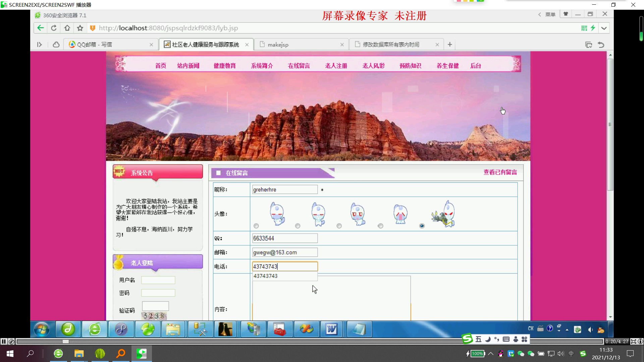Select the third avatar radio button
The image size is (644, 362).
(x=339, y=226)
